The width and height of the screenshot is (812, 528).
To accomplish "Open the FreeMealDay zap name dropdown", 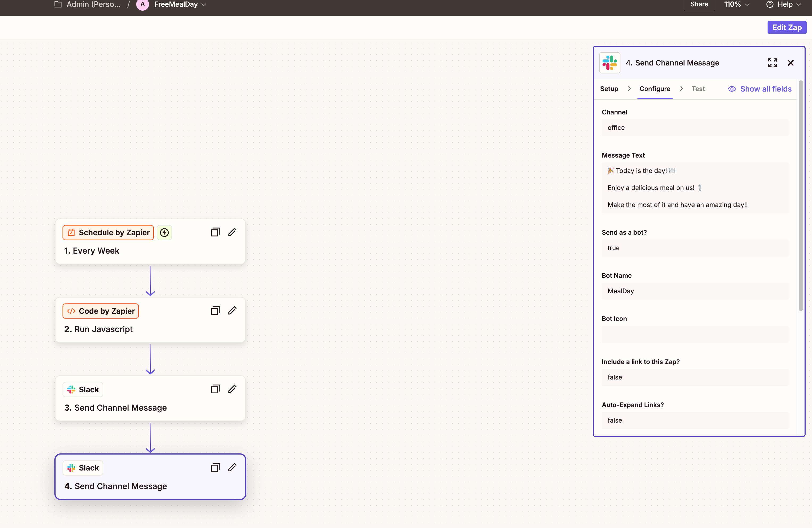I will 180,5.
